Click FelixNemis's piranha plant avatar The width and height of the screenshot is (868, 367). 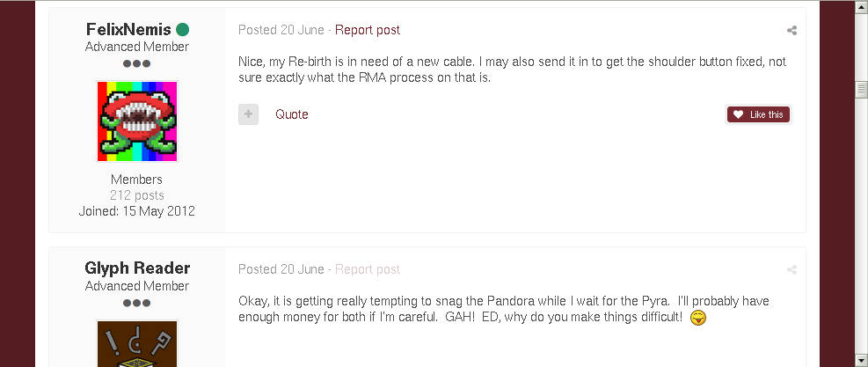coord(137,121)
